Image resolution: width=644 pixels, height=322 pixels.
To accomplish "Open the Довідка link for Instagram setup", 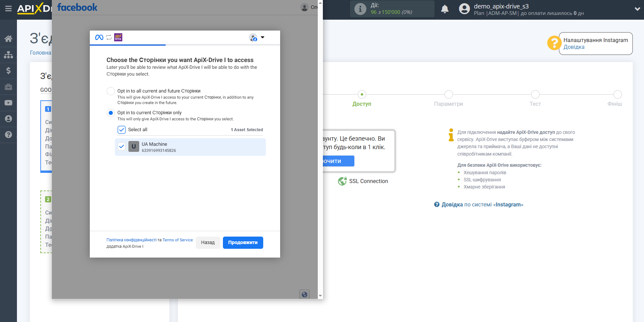I will [574, 47].
